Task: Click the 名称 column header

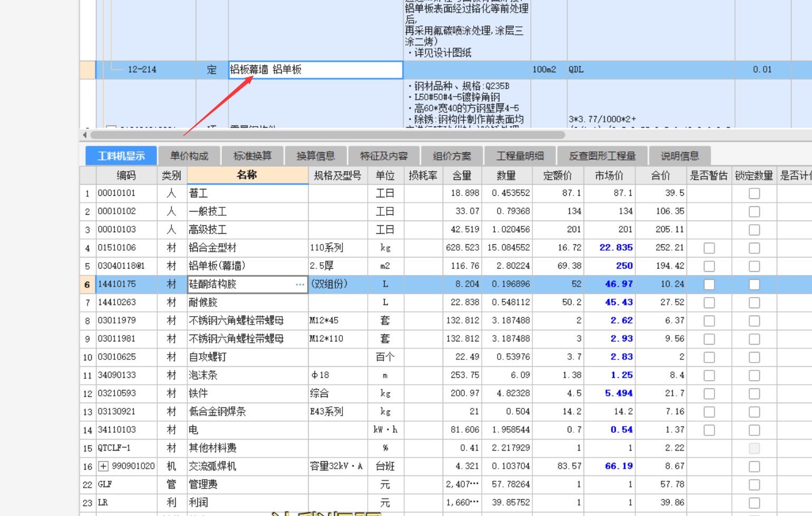Action: click(247, 175)
